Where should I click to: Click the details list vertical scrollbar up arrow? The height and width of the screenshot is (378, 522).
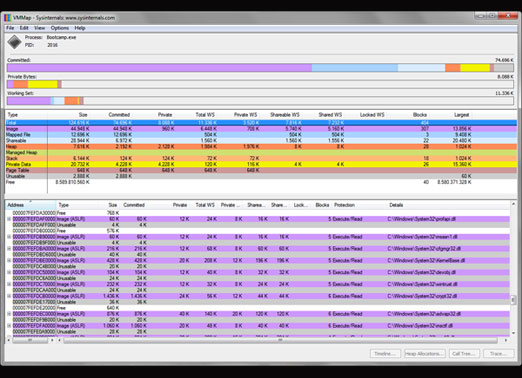[513, 204]
